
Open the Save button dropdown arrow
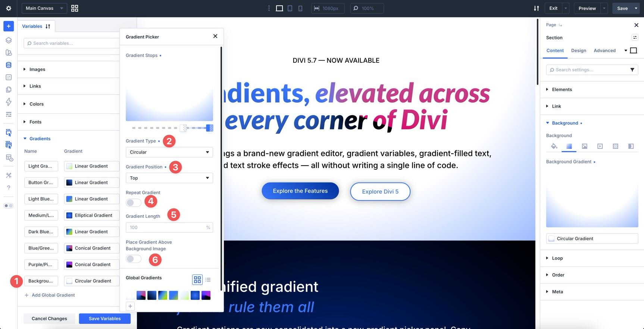[x=636, y=8]
